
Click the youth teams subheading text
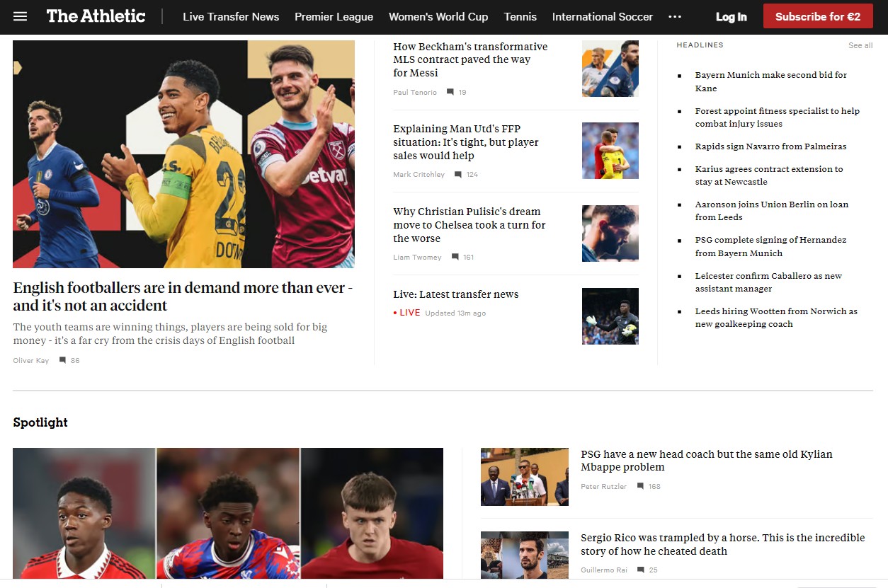point(170,333)
